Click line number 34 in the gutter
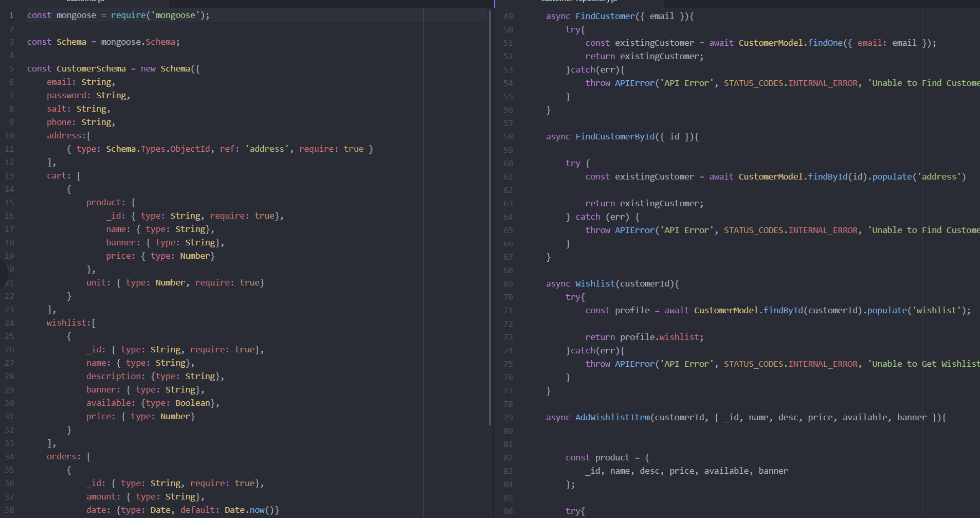 pyautogui.click(x=9, y=456)
